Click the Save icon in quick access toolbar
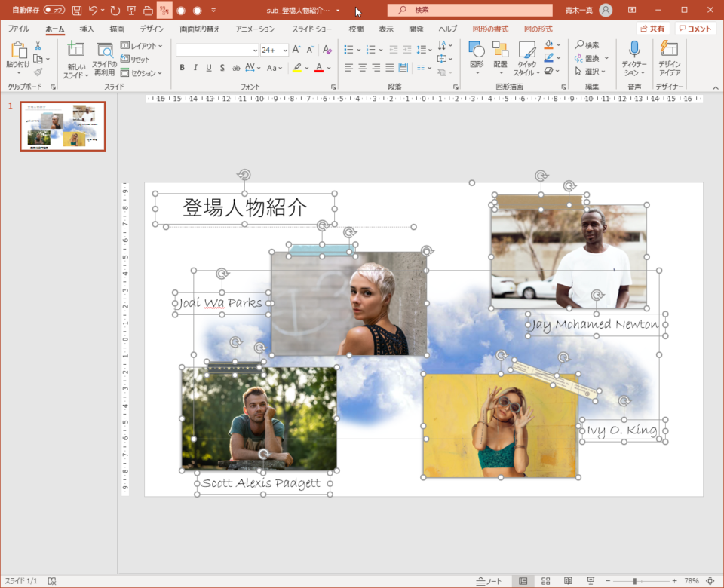This screenshot has height=588, width=724. click(x=76, y=11)
